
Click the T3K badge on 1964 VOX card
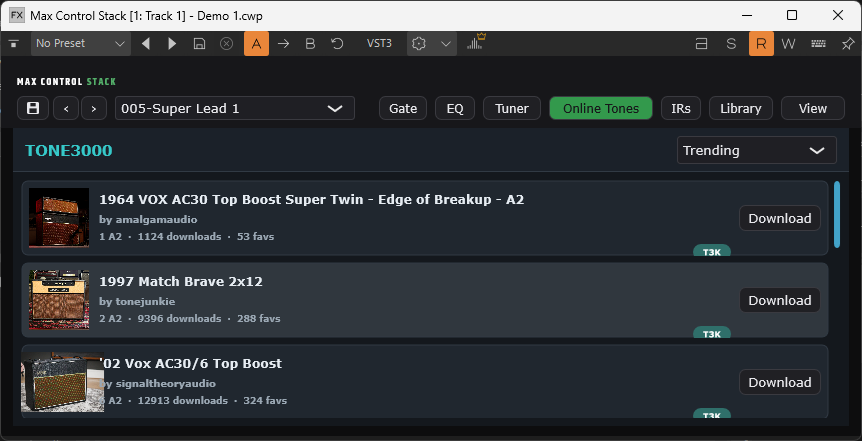click(x=712, y=251)
